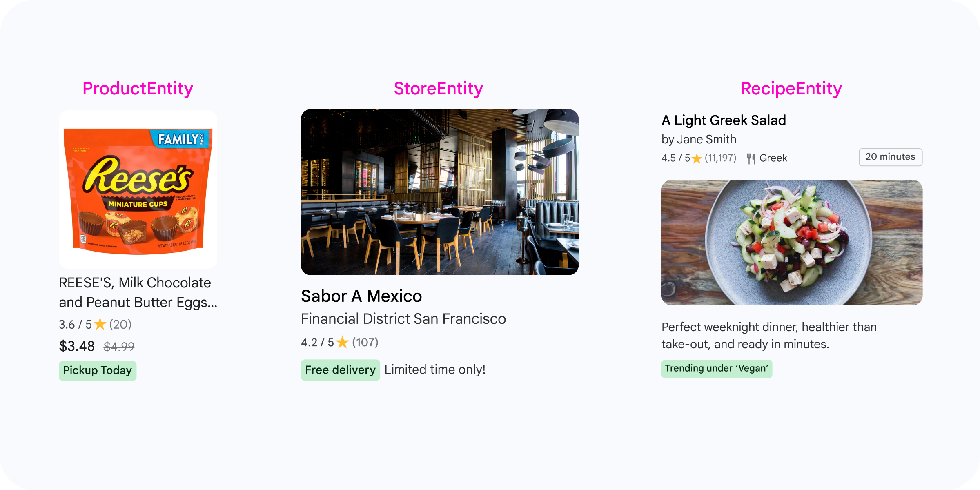Click the star icon beside 3.6 / 5
This screenshot has width=980, height=490.
coord(100,325)
